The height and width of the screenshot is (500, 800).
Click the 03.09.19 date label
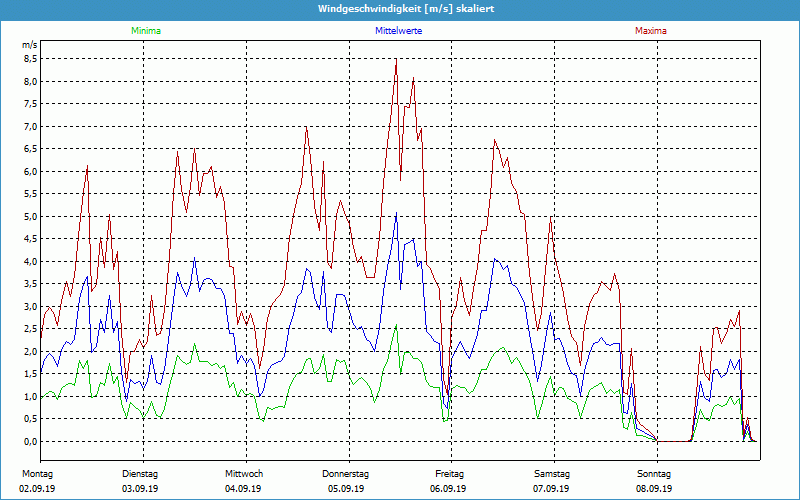click(x=140, y=489)
